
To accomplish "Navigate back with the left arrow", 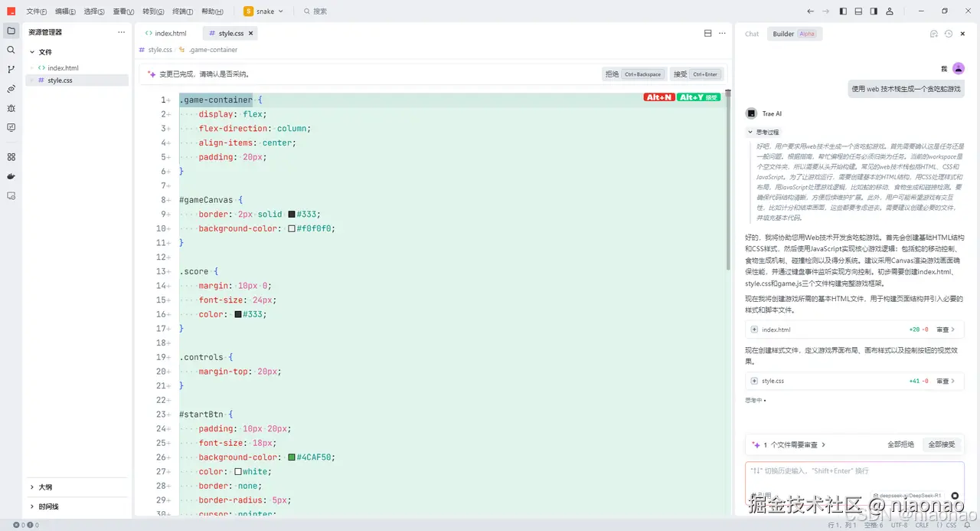I will coord(811,11).
